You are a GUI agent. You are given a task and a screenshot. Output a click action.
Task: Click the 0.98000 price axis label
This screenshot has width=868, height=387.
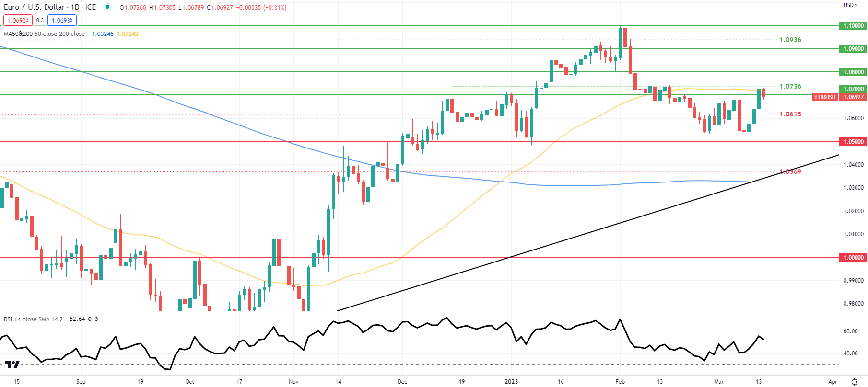tap(854, 304)
